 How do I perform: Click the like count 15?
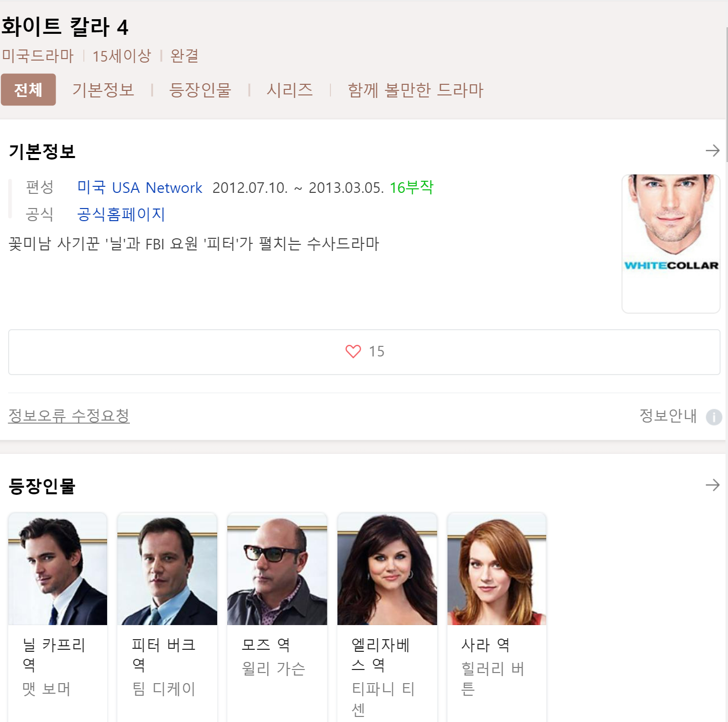376,351
